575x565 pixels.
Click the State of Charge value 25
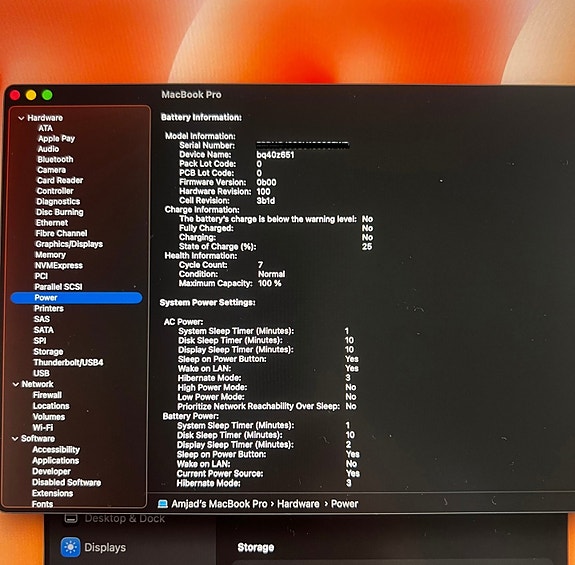click(367, 246)
